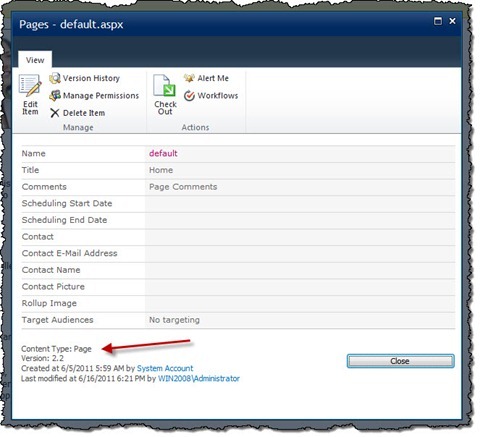Viewport: 480px width, 437px height.
Task: Click the Edit Item pencil icon
Action: [30, 85]
